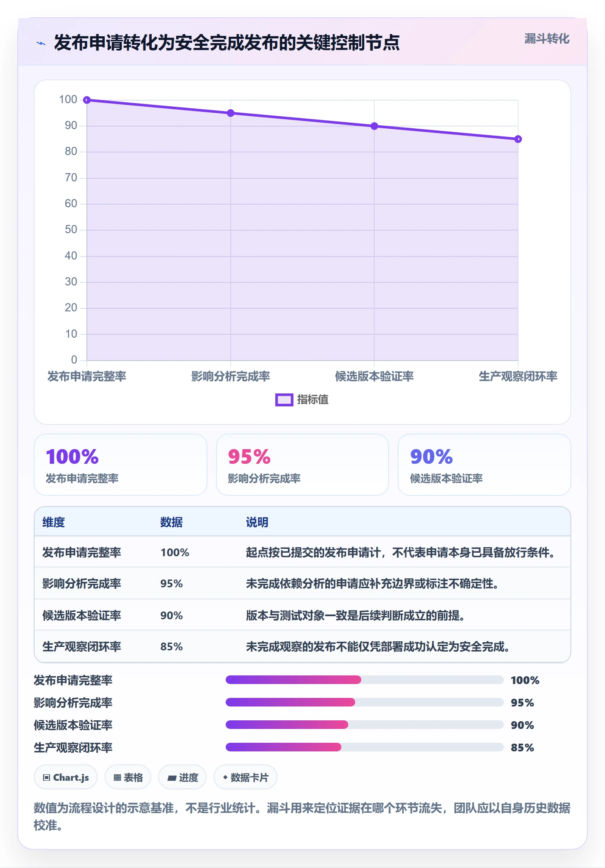Click the footnote text about 示意基准
605x868 pixels.
pyautogui.click(x=302, y=817)
